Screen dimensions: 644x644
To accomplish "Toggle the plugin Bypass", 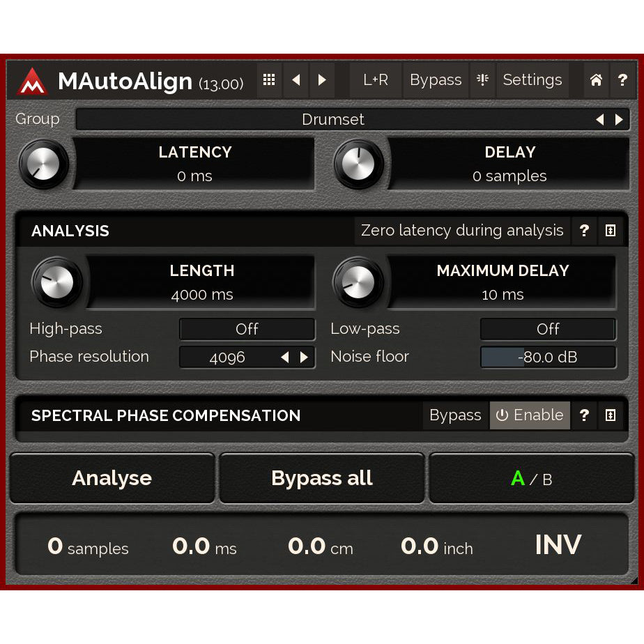I will [436, 79].
